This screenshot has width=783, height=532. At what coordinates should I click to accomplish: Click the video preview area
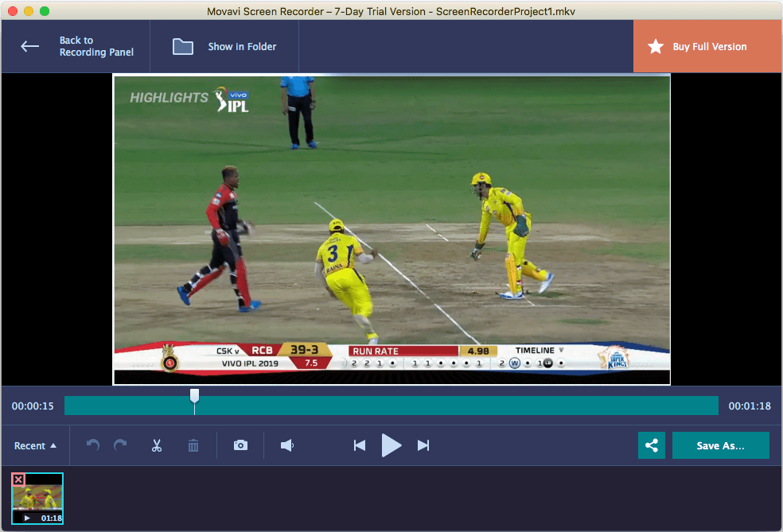(391, 230)
